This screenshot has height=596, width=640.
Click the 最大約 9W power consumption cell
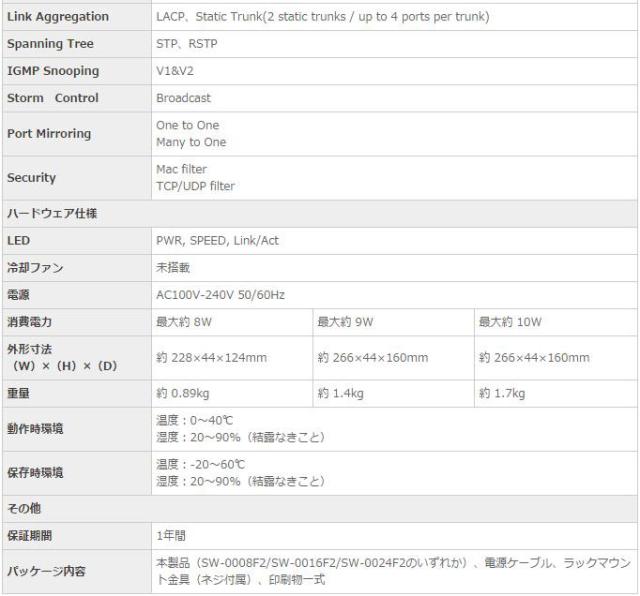click(x=345, y=322)
